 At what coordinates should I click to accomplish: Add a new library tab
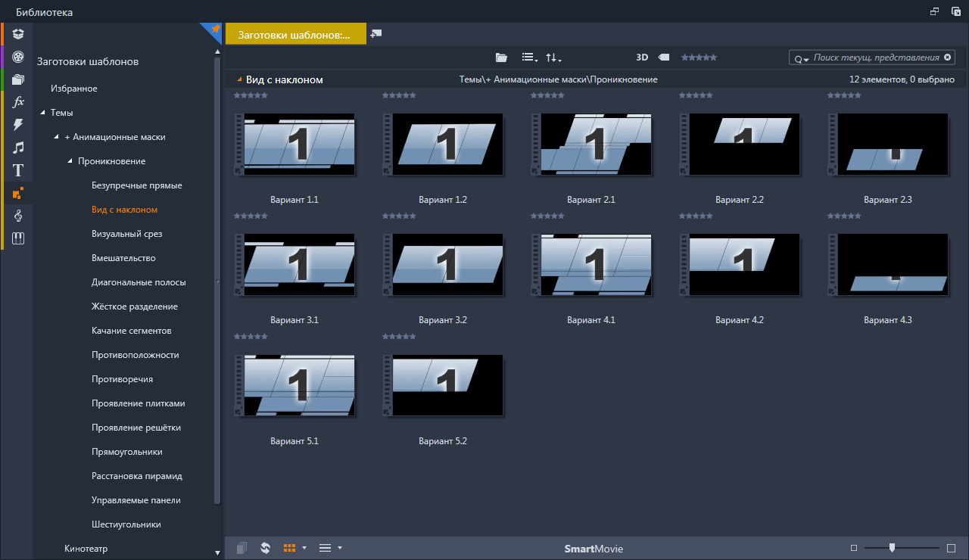376,33
